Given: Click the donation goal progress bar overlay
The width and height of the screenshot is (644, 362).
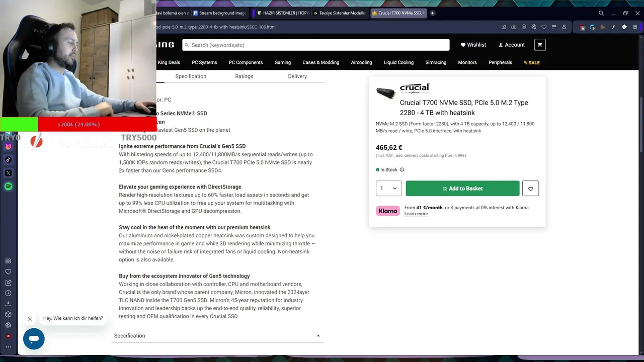Looking at the screenshot, I should coord(78,124).
